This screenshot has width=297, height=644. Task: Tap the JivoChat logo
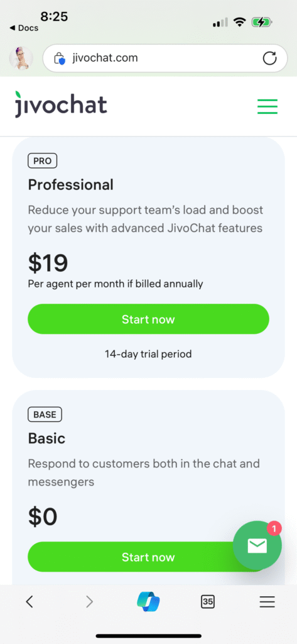click(x=61, y=104)
